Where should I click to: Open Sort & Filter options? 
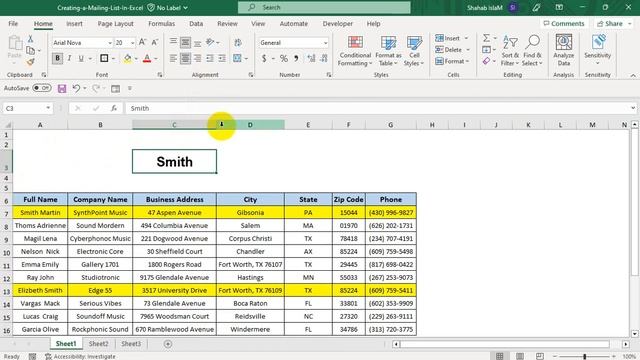pos(510,51)
